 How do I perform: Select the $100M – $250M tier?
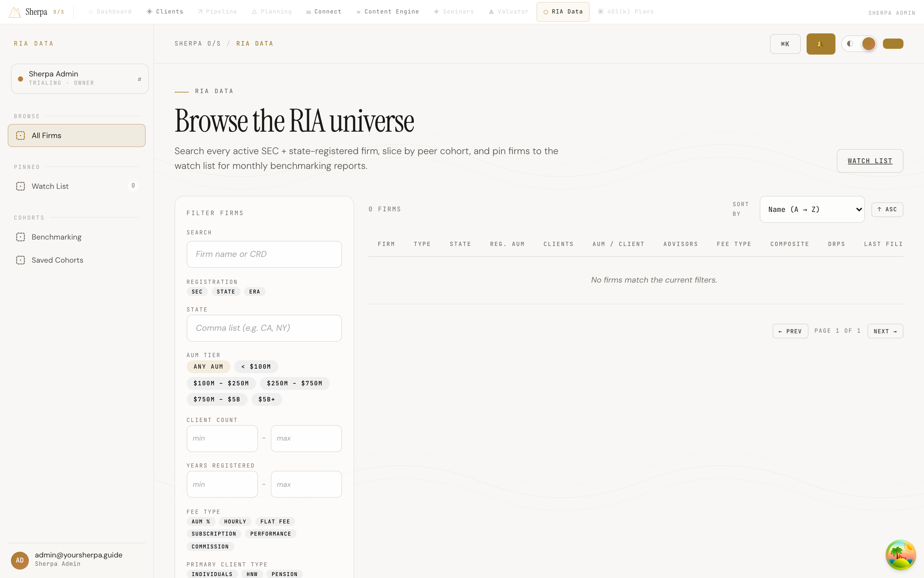(221, 383)
